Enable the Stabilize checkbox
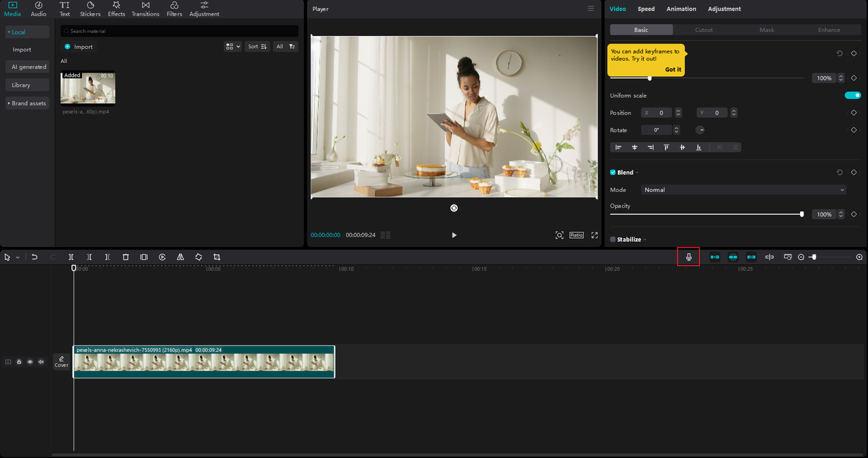The height and width of the screenshot is (458, 868). click(x=613, y=240)
